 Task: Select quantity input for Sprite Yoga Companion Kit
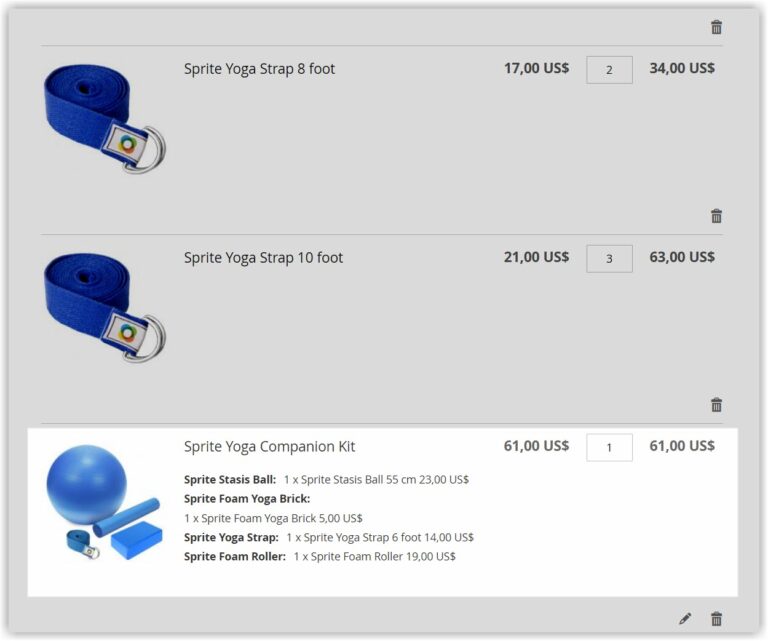pyautogui.click(x=609, y=447)
